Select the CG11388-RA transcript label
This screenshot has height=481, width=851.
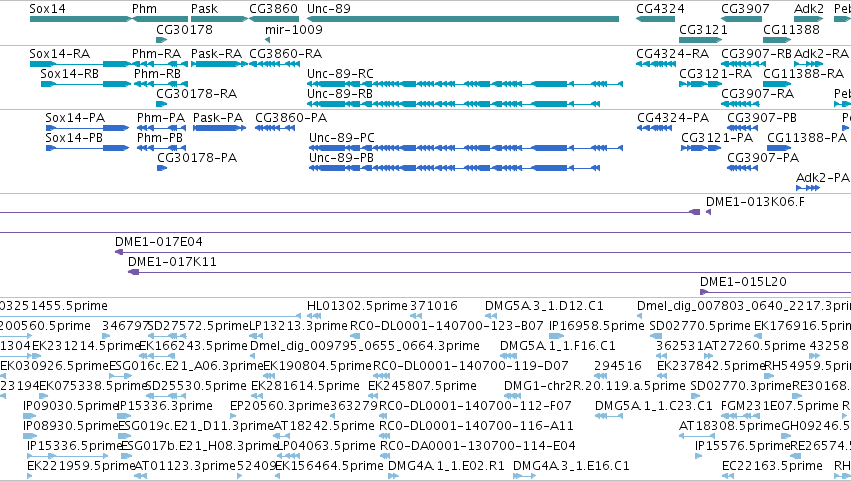[x=803, y=73]
